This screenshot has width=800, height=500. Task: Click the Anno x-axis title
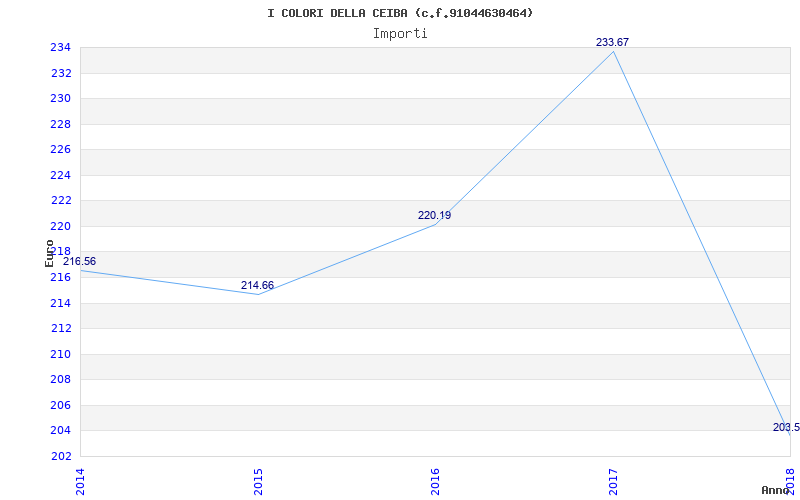[775, 490]
